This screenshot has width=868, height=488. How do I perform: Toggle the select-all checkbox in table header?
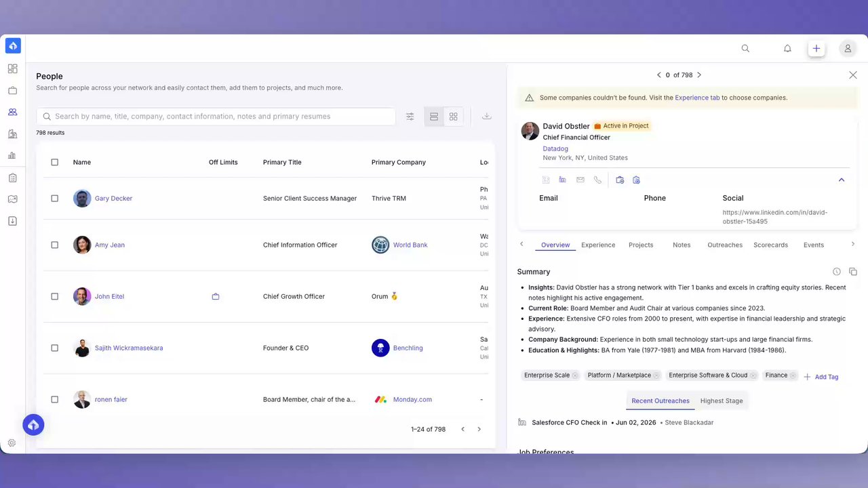tap(55, 163)
